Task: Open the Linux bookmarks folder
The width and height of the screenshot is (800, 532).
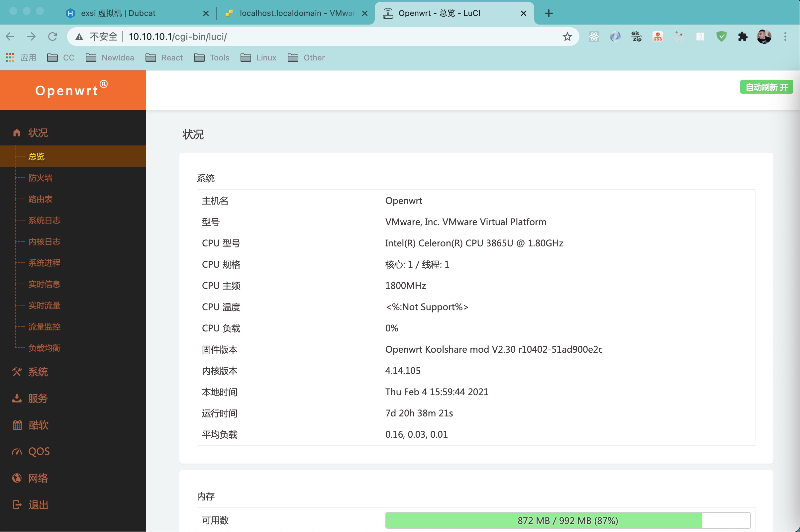Action: (258, 58)
